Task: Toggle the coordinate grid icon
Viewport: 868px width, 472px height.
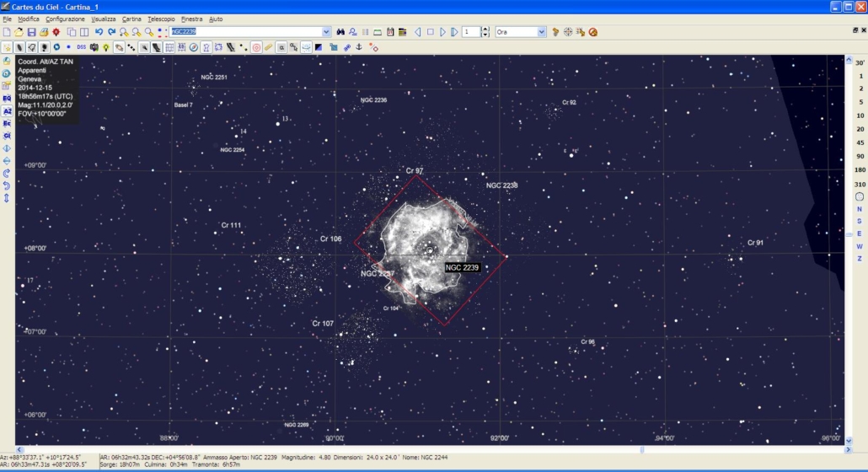Action: (x=169, y=47)
